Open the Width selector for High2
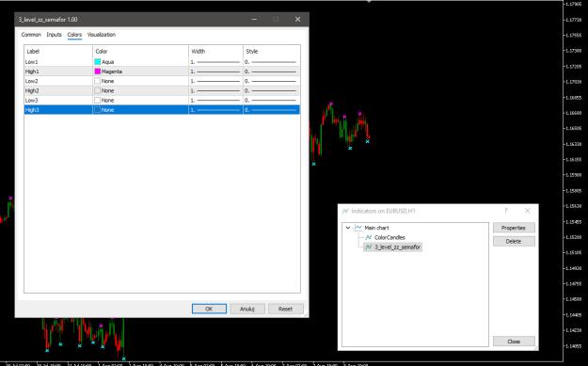The width and height of the screenshot is (588, 366). [x=215, y=90]
